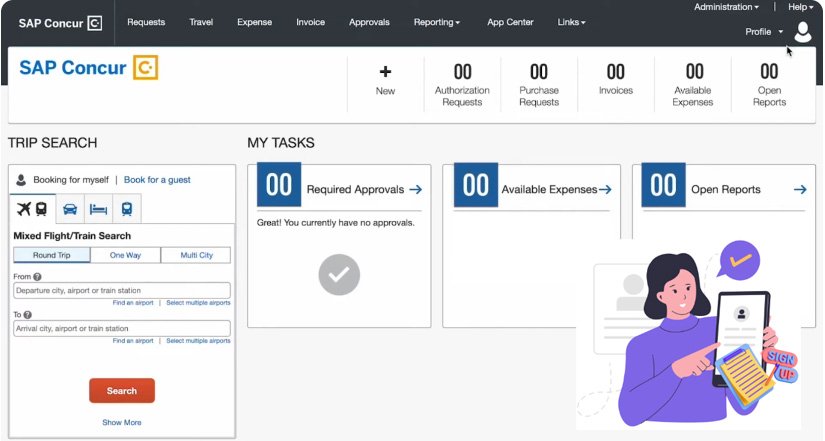This screenshot has width=825, height=441.
Task: Open Required Approvals arrow
Action: pyautogui.click(x=416, y=189)
